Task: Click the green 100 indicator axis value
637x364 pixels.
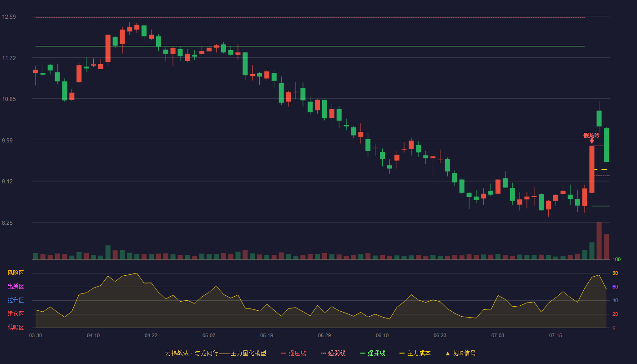Action: [x=617, y=260]
